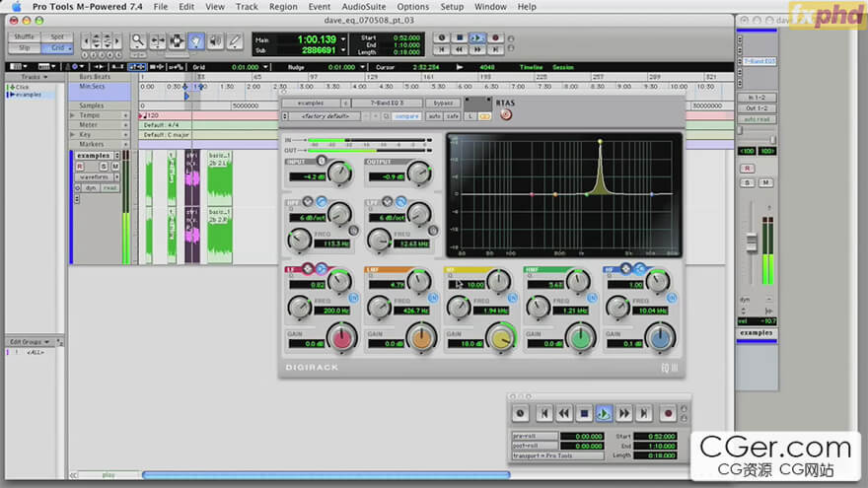Toggle MF band IN enable button
868x488 pixels.
point(513,298)
